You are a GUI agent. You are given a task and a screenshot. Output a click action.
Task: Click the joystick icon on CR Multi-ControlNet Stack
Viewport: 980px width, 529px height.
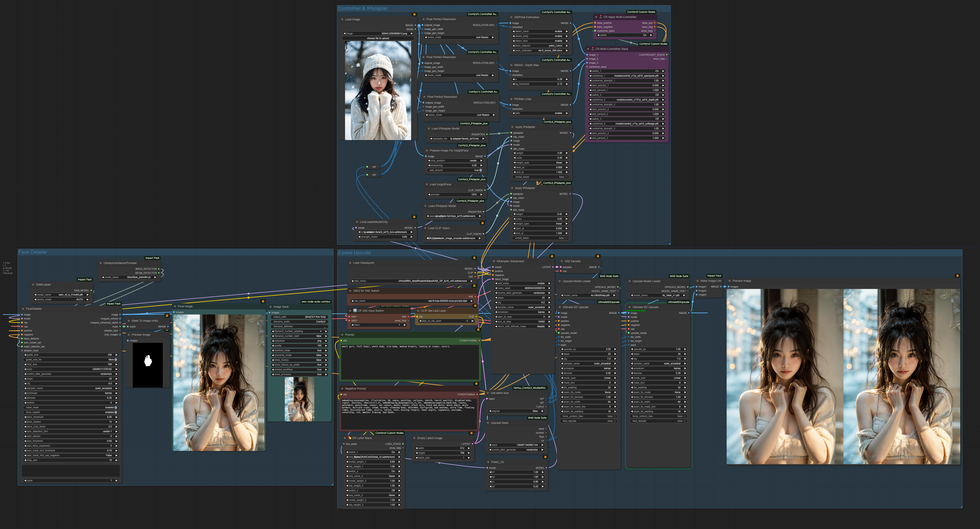click(x=593, y=49)
